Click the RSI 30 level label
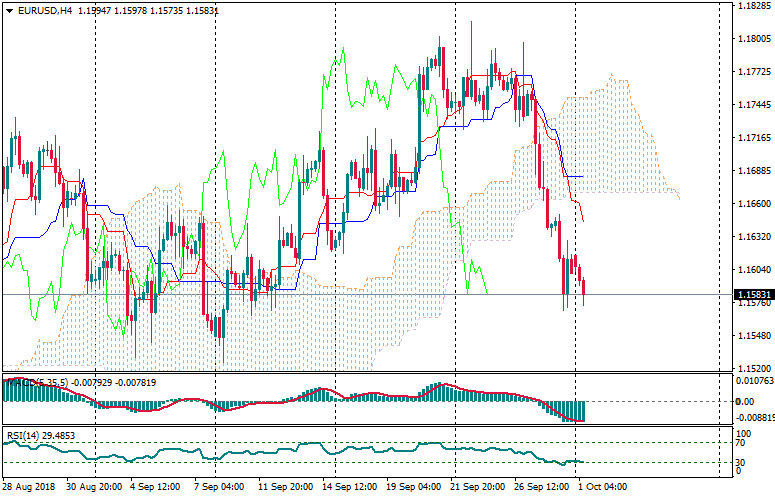The image size is (775, 498). (742, 462)
